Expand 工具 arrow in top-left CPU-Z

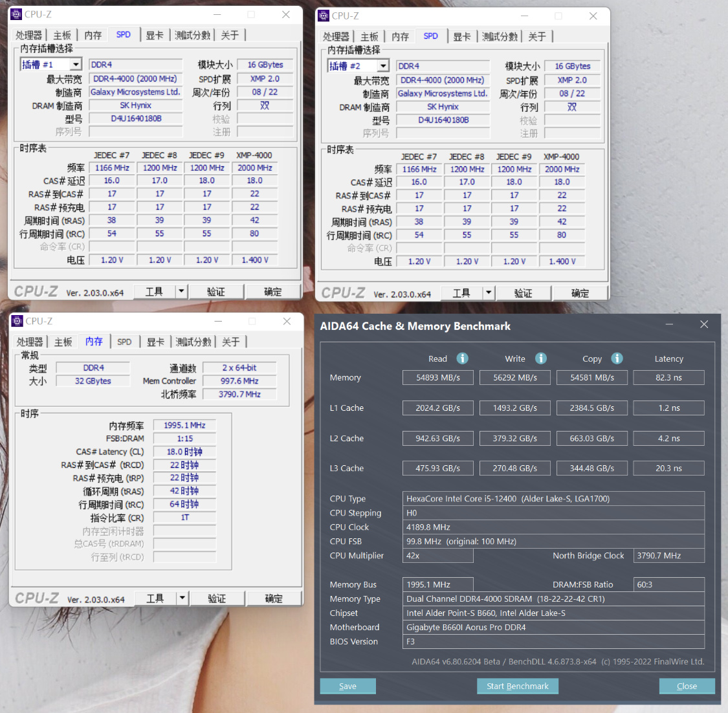pyautogui.click(x=181, y=292)
